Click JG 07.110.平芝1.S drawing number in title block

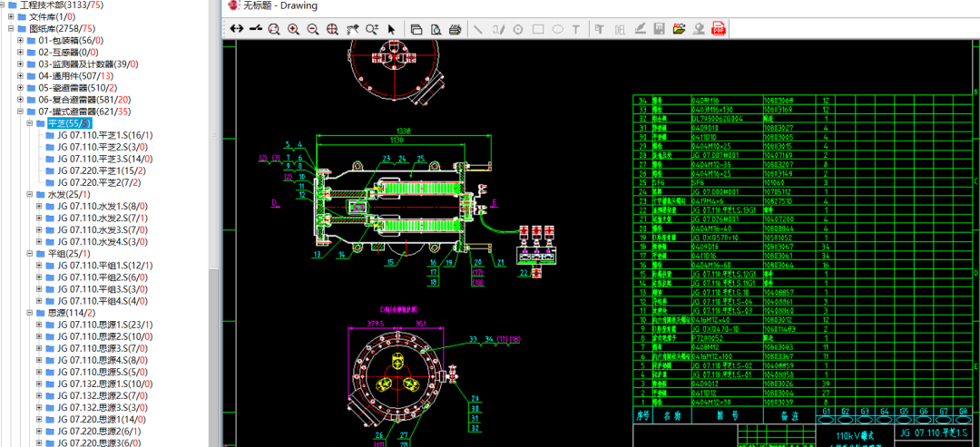tap(935, 433)
